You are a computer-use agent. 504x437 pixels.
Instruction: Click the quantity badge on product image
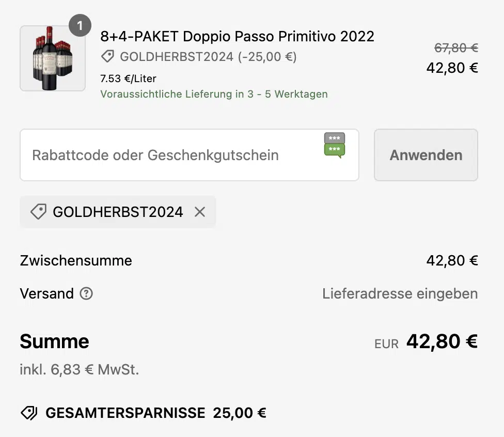point(80,25)
